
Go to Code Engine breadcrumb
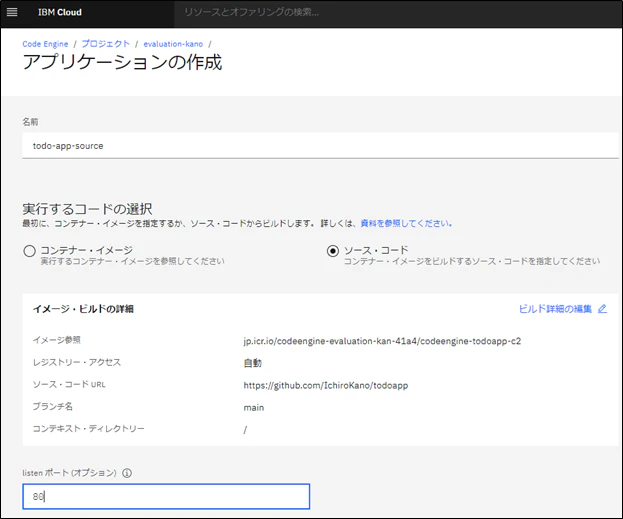point(45,44)
